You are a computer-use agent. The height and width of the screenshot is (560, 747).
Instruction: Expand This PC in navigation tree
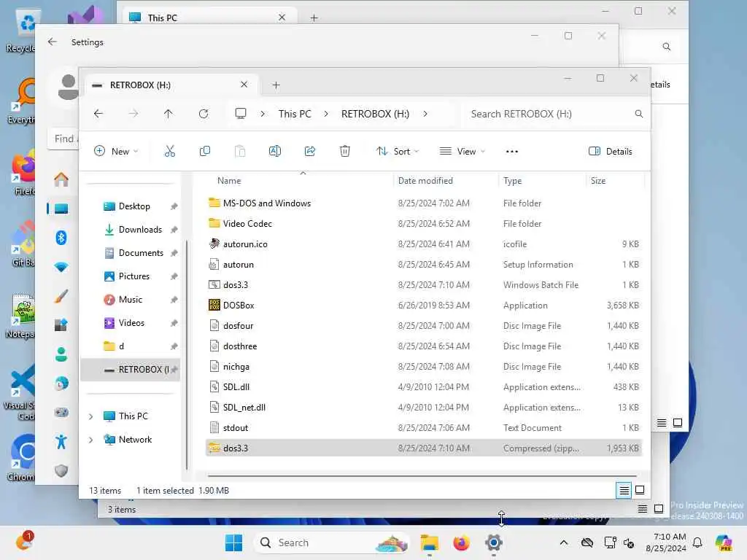pos(90,416)
